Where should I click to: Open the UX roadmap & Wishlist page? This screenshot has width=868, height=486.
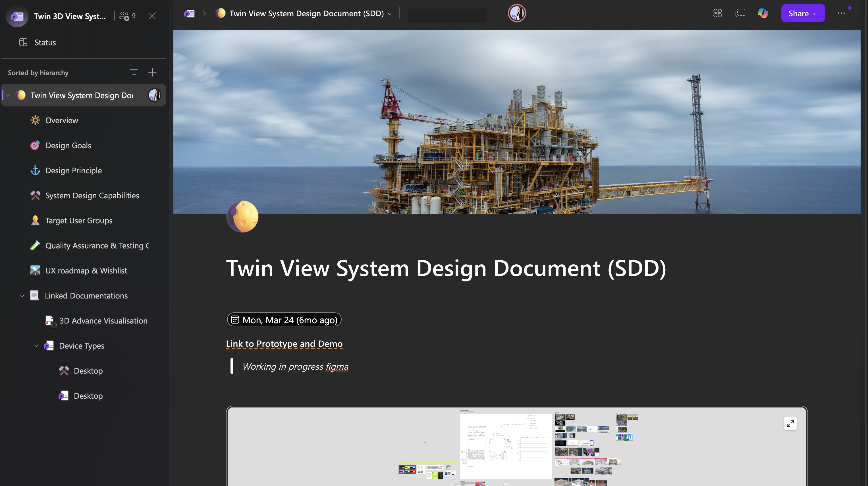(x=86, y=271)
